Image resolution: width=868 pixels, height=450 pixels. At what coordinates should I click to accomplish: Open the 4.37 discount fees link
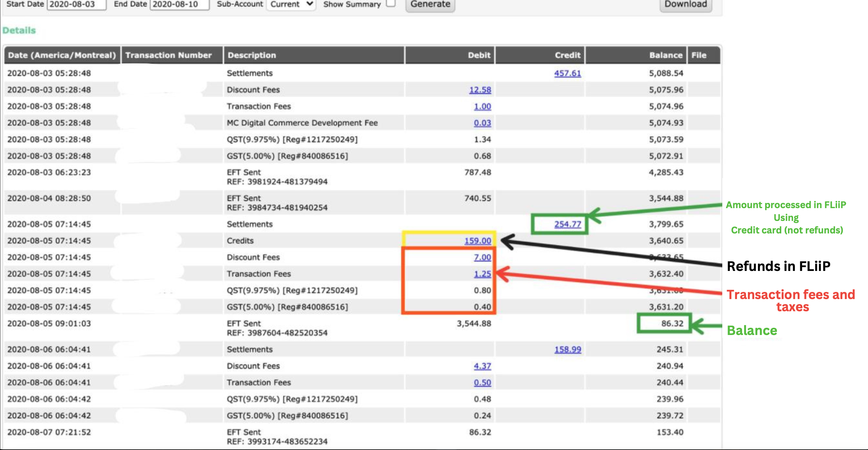[482, 366]
